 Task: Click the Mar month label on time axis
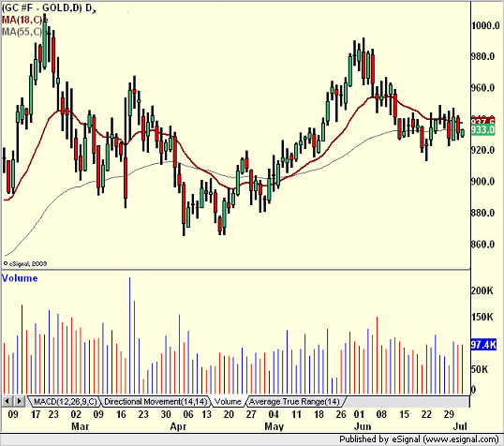80,426
